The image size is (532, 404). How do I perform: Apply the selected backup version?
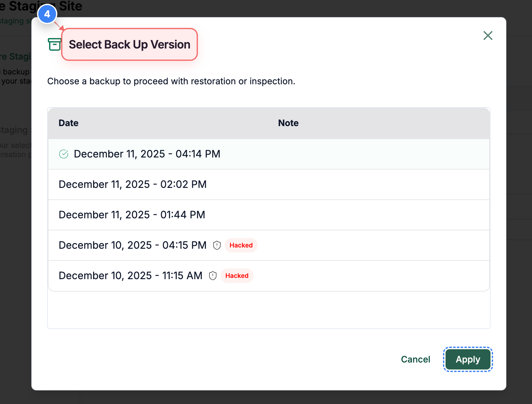[468, 359]
